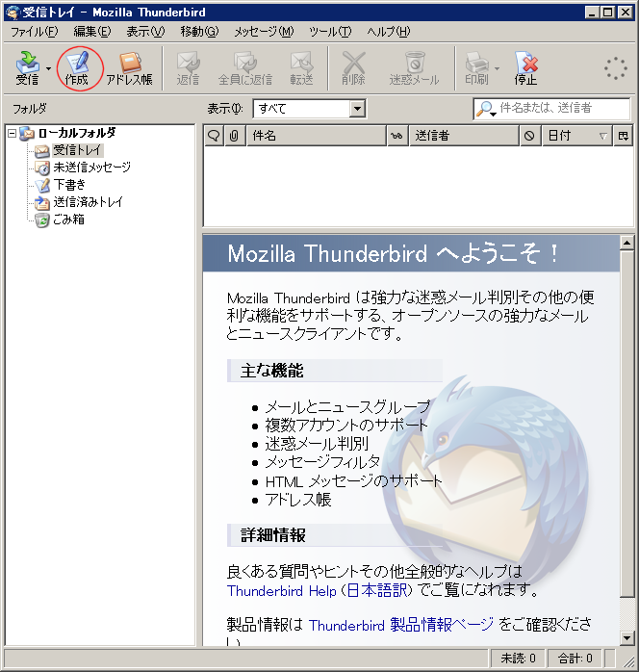639x672 pixels.
Task: Click the thread column header icon
Action: [214, 136]
